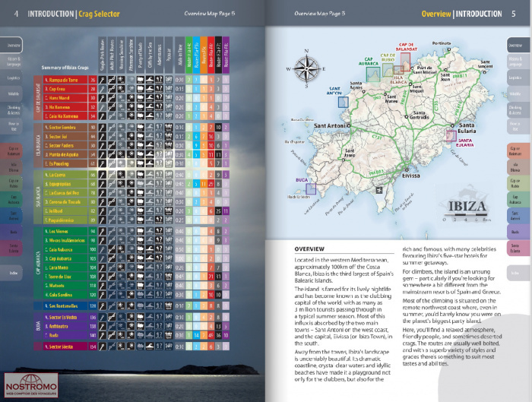Click morning sunshine icon in Rampa de Torre row
This screenshot has height=402, width=532.
pos(121,80)
